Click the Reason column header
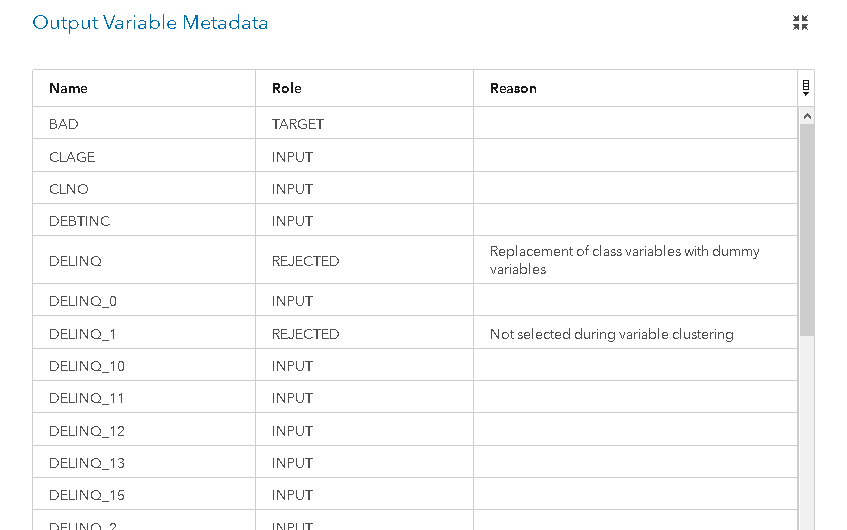Screen dimensions: 847x530 coord(513,88)
